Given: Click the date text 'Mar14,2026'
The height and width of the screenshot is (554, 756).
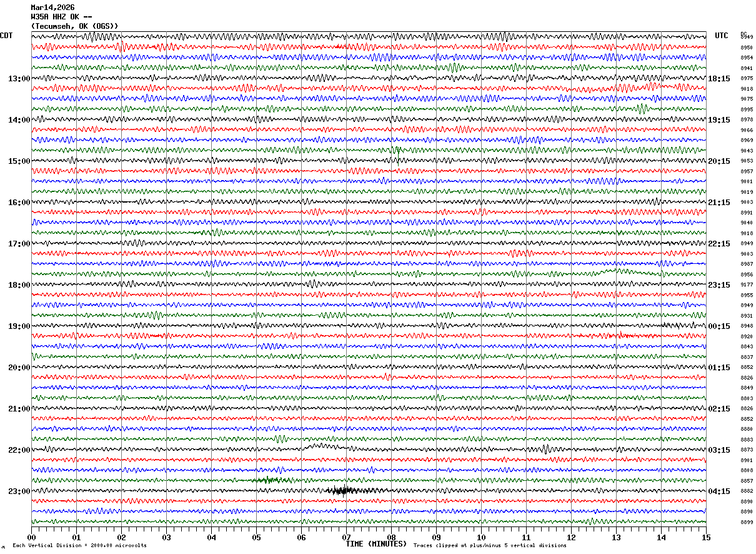Looking at the screenshot, I should point(52,8).
